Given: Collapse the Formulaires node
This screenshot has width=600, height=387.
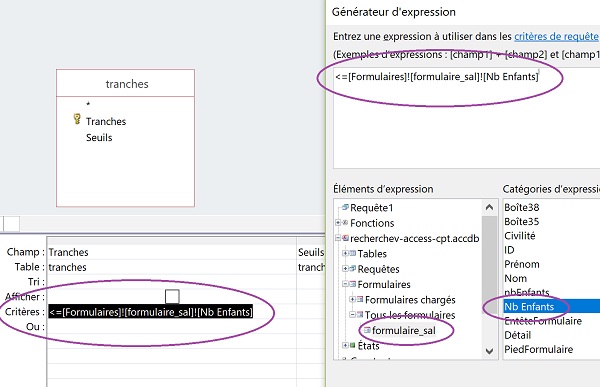Looking at the screenshot, I should 345,284.
